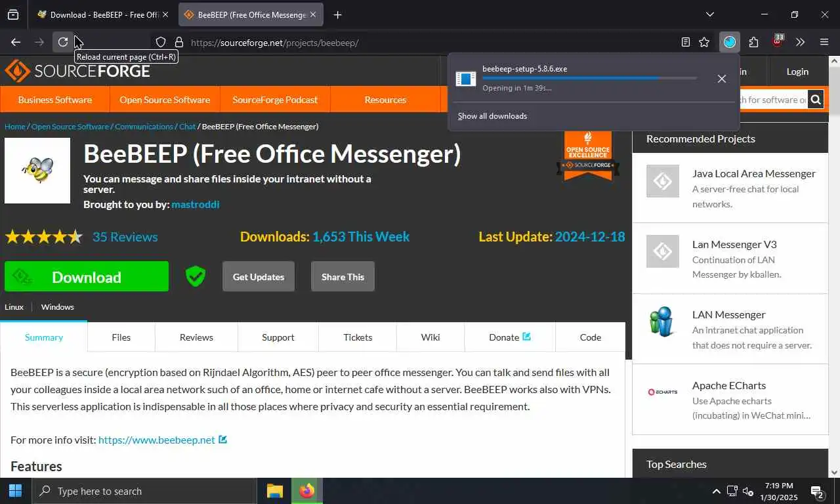Bookmark this page with the star icon
This screenshot has height=504, width=840.
click(704, 42)
